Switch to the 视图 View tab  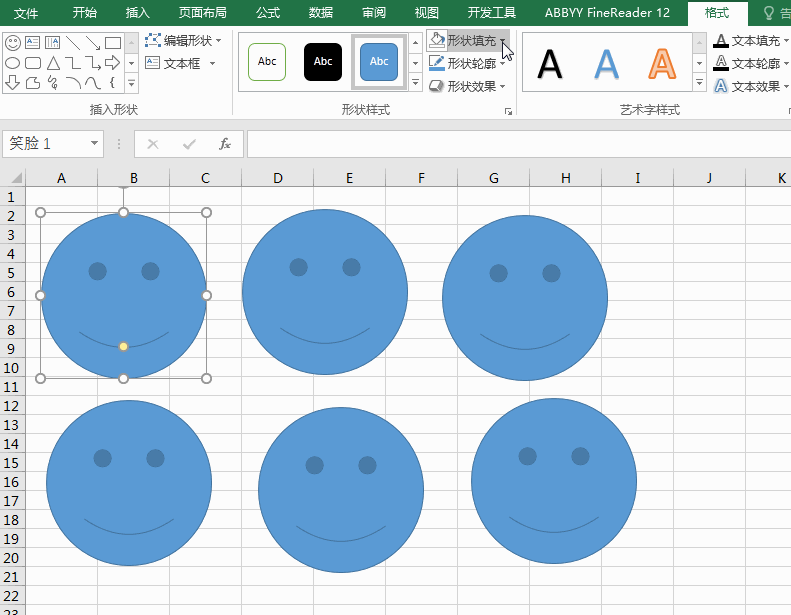coord(427,13)
